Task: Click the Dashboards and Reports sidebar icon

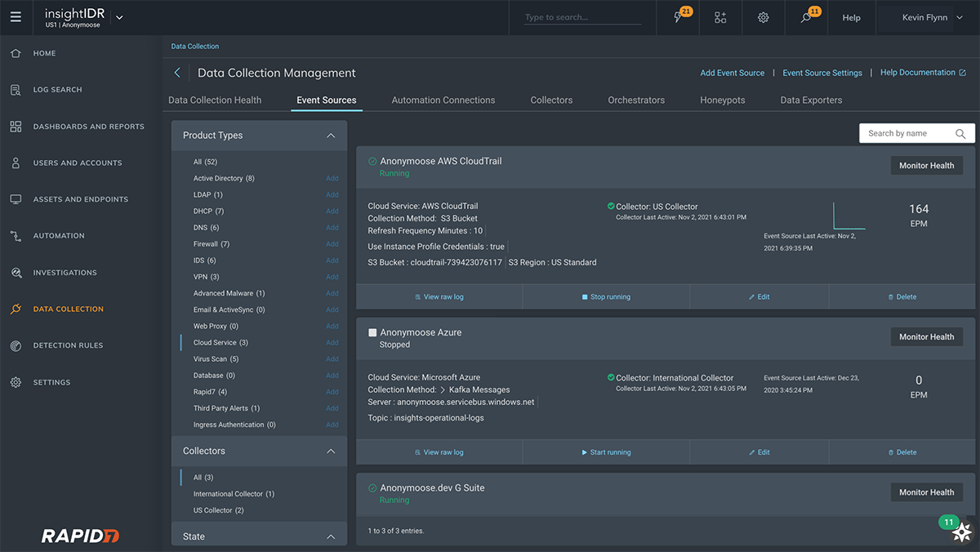Action: (x=16, y=127)
